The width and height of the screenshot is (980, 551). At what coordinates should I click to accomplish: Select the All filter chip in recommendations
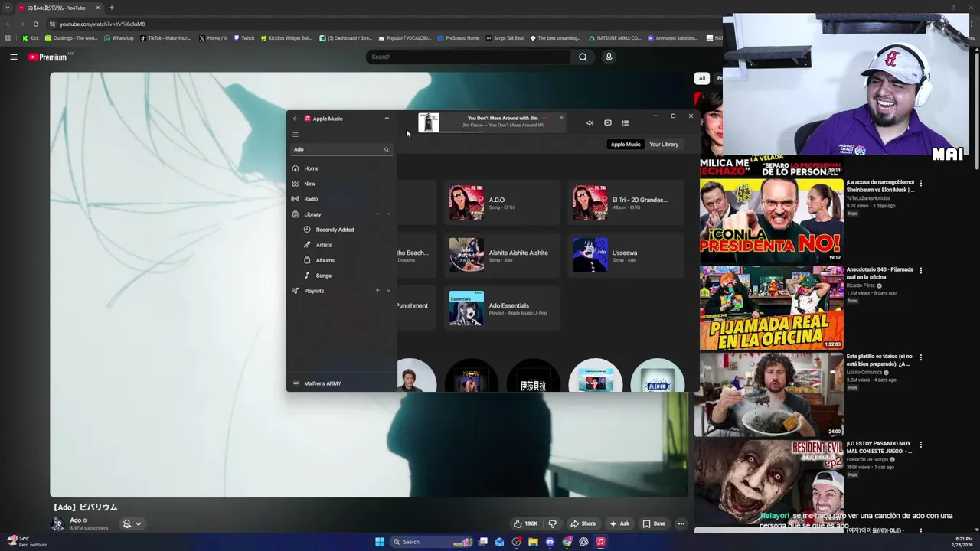pos(701,78)
